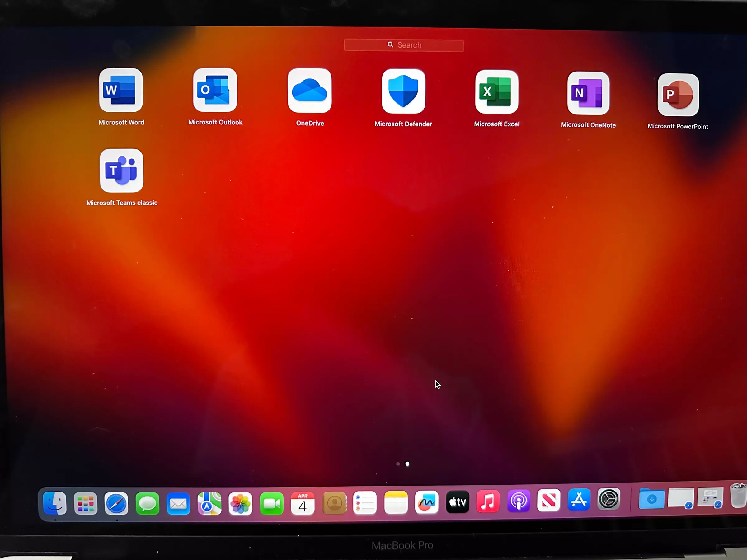The image size is (747, 560).
Task: Launch Microsoft OneNote app
Action: click(x=588, y=94)
